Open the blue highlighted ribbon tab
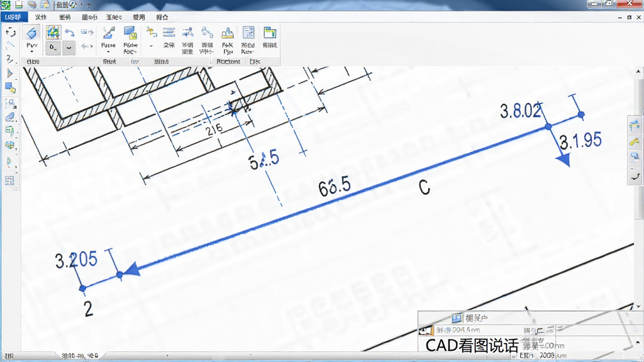This screenshot has width=644, height=362. click(x=14, y=17)
